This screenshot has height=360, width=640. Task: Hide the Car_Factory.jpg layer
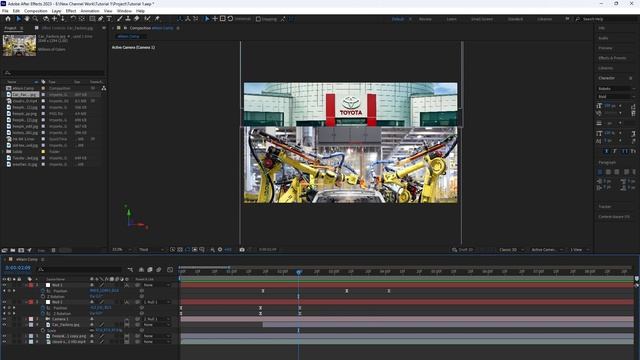pyautogui.click(x=4, y=325)
